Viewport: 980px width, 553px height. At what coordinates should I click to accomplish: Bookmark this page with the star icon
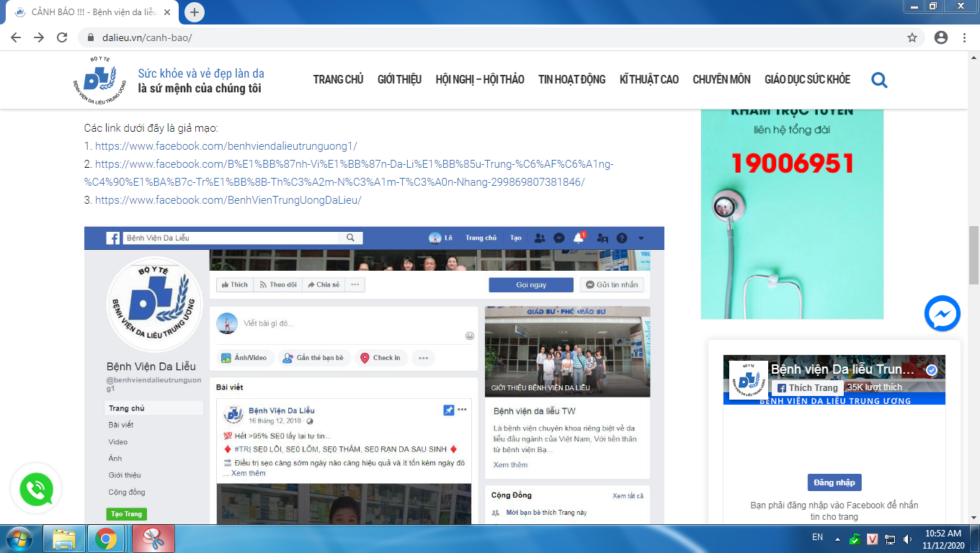[912, 37]
